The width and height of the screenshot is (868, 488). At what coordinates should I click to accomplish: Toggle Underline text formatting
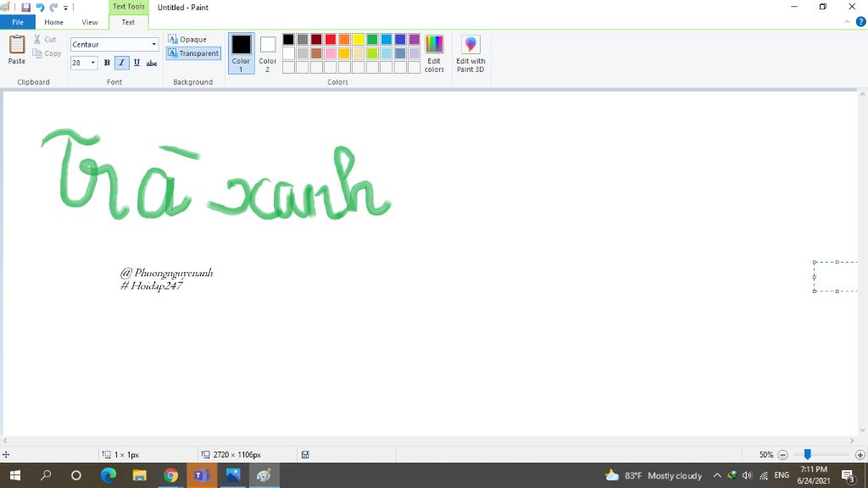point(136,63)
